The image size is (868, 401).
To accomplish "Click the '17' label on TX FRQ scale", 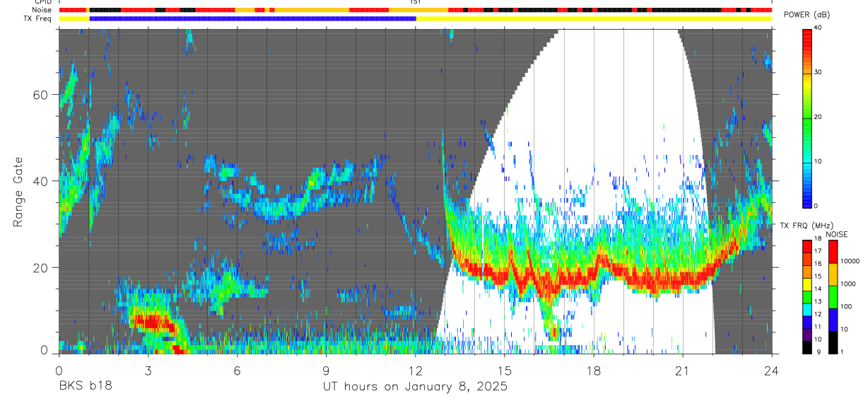I will (x=818, y=251).
